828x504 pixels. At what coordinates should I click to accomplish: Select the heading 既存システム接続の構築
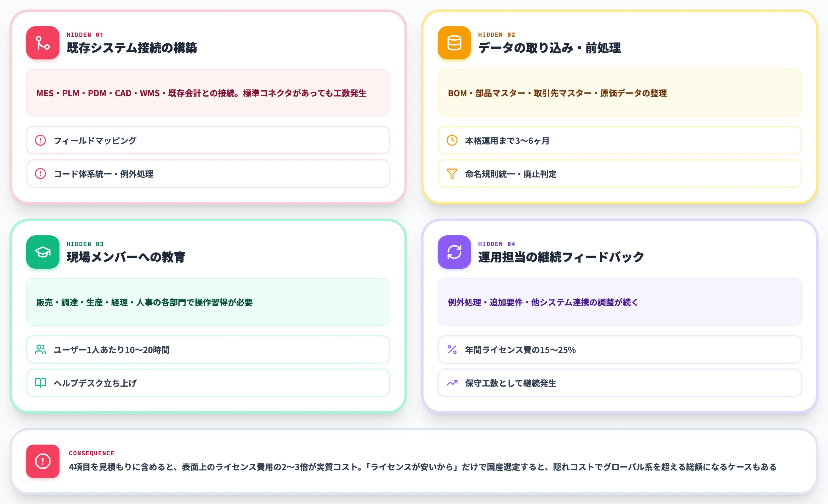(x=132, y=48)
